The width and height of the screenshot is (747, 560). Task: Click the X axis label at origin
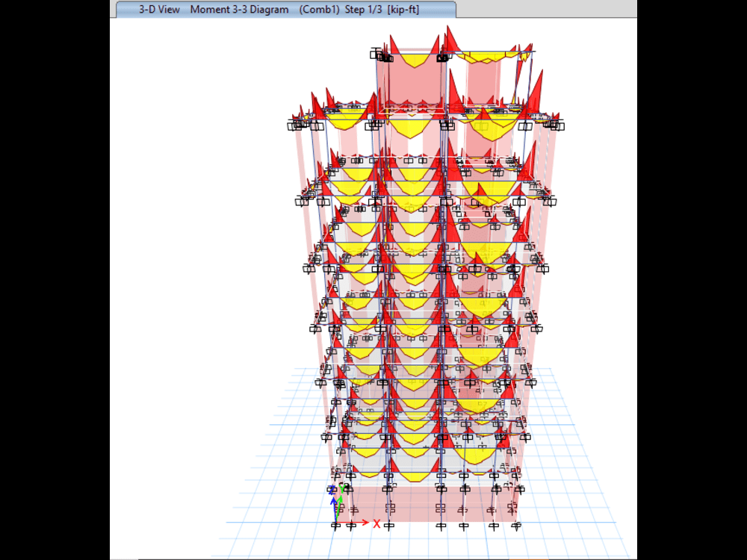pos(376,524)
